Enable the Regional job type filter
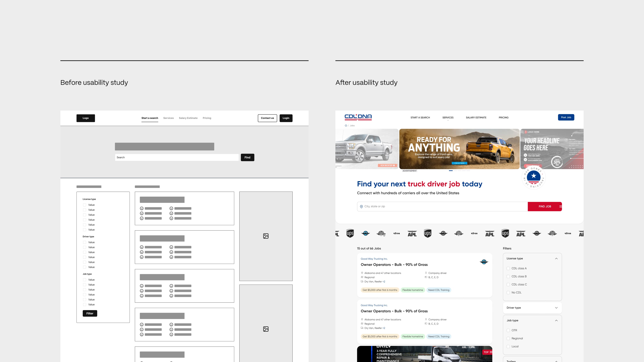Viewport: 644px width, 362px height. coord(508,339)
